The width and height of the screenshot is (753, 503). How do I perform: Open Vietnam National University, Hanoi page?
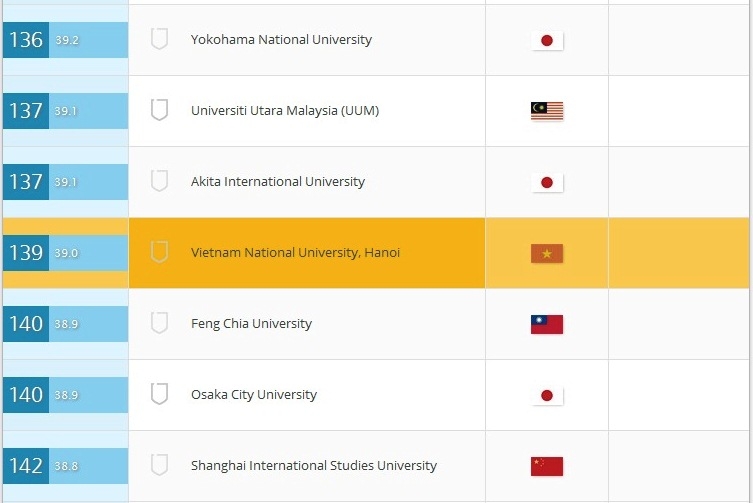295,253
